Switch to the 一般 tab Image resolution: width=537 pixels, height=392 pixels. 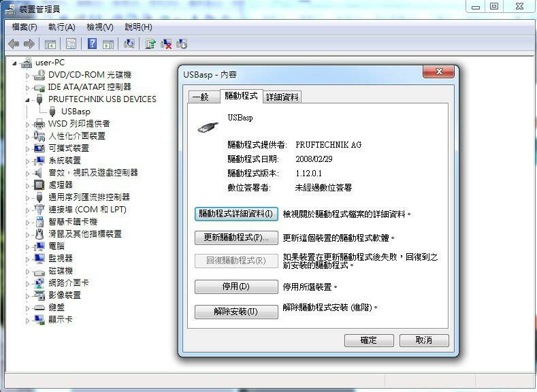tap(201, 97)
